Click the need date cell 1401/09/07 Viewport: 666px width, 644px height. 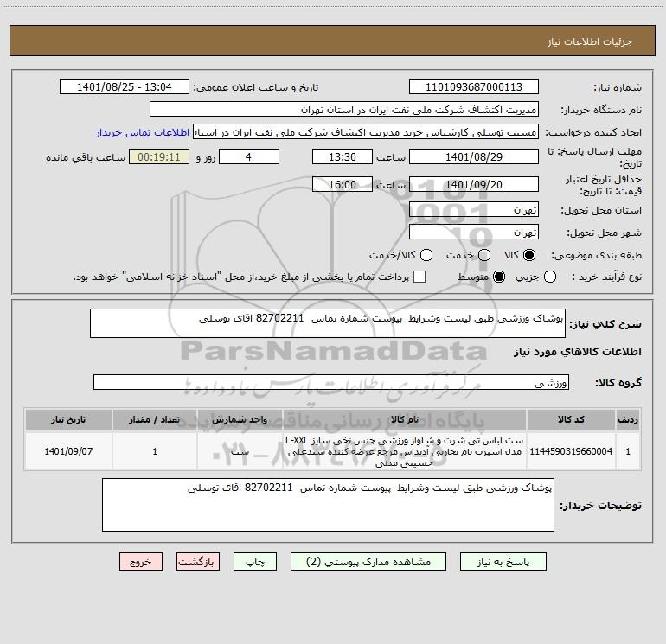[x=68, y=451]
